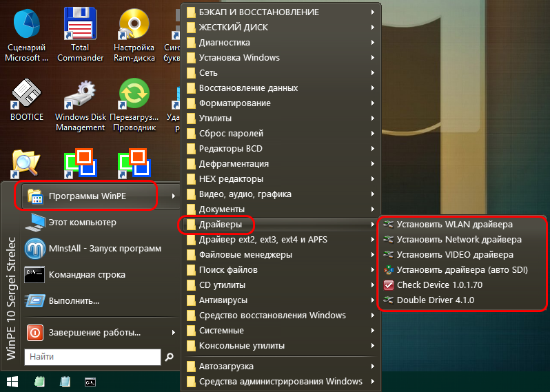Expand the БЭКАП И ВОССТАНОВЛЕНИЕ folder
550x392 pixels.
281,12
